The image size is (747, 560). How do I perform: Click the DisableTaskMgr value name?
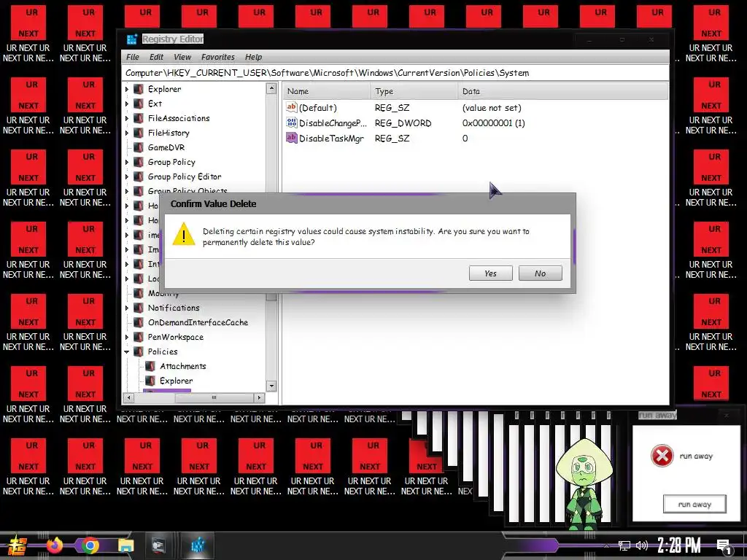pos(332,139)
